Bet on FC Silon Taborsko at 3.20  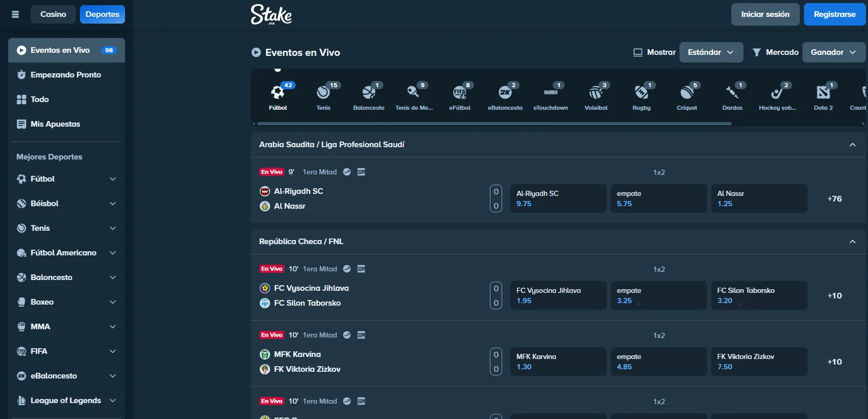[x=759, y=295]
